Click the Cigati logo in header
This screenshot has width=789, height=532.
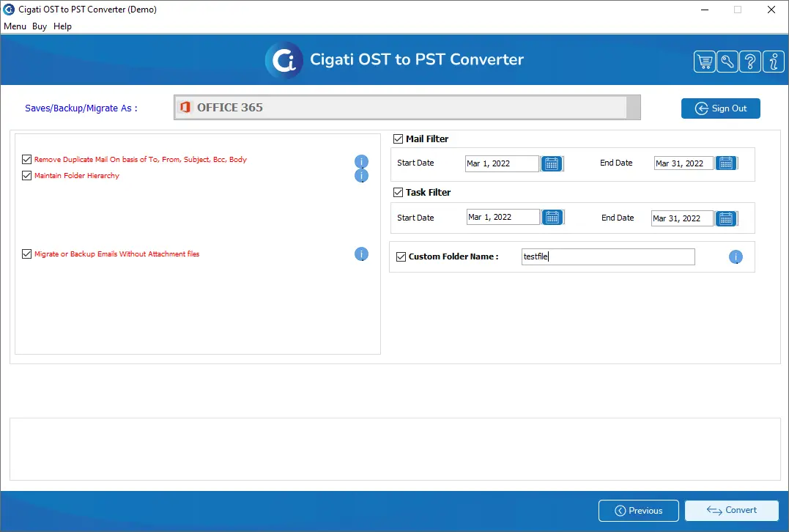click(284, 60)
